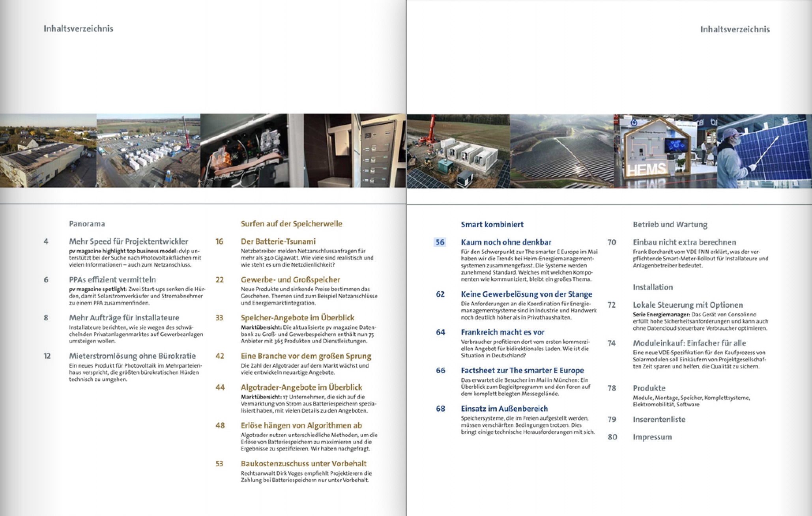Open article 'Der Batterie-Tsunami'

[x=278, y=241]
